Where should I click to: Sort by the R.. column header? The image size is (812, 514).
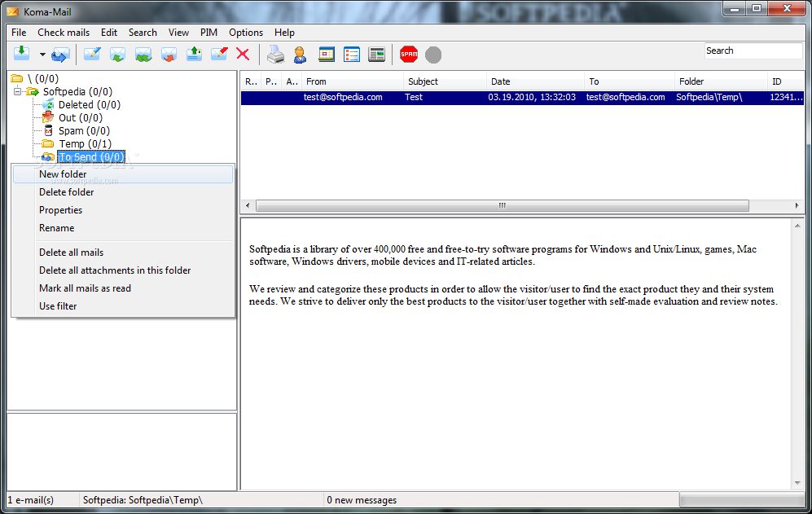click(251, 81)
